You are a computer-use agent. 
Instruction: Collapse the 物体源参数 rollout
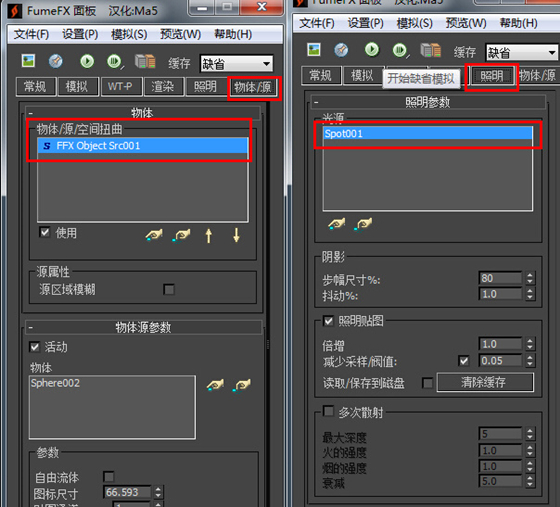(x=31, y=327)
